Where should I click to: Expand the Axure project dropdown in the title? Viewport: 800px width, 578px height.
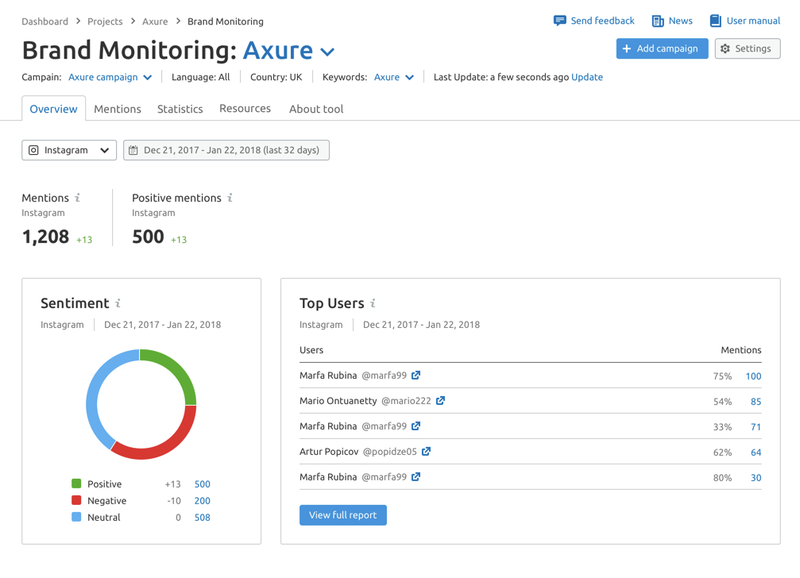327,52
